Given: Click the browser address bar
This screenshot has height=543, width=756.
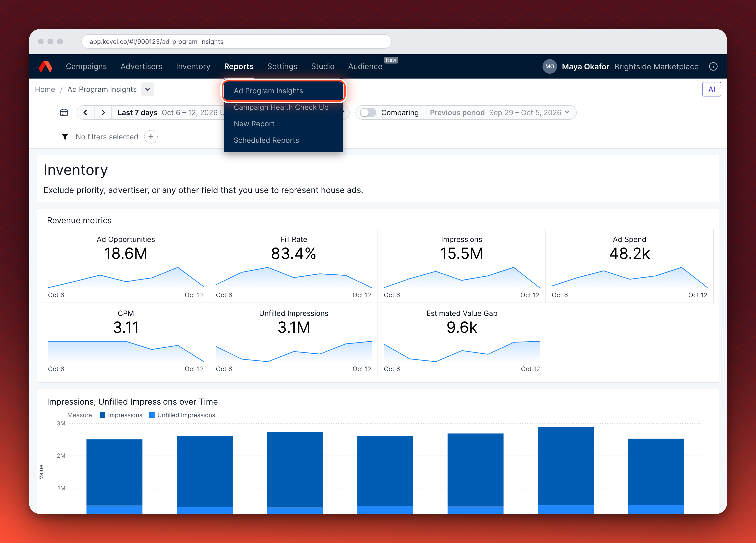Looking at the screenshot, I should coord(236,42).
